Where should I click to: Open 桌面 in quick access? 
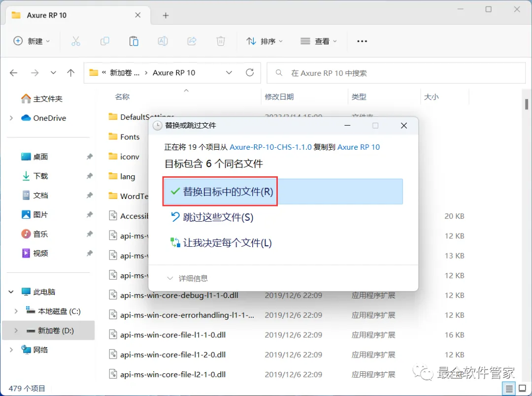point(40,157)
